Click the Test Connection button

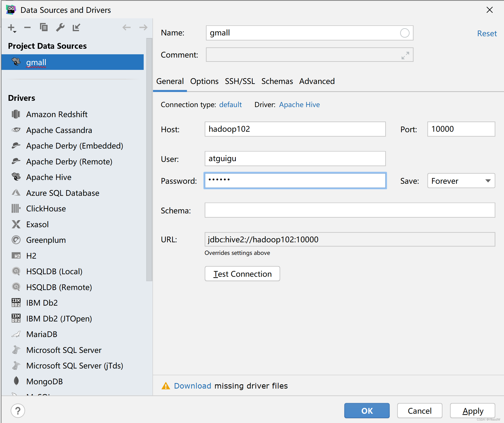tap(242, 274)
